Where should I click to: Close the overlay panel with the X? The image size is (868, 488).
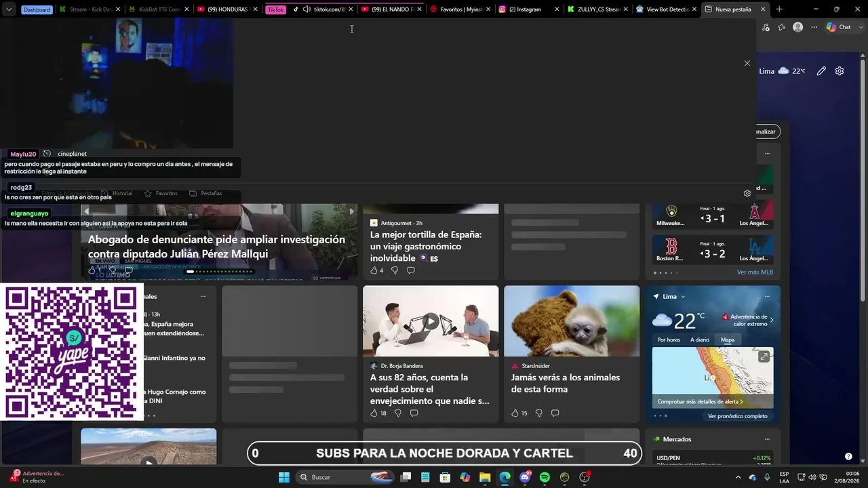747,63
